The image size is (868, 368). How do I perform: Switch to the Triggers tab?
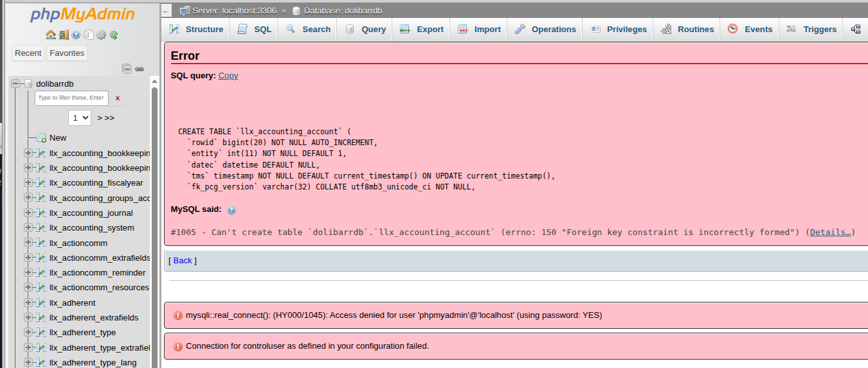811,29
